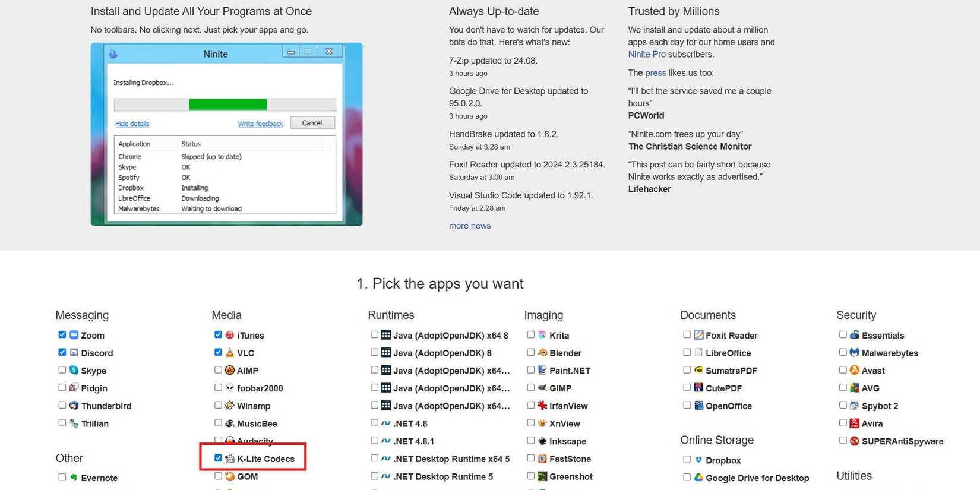Image resolution: width=980 pixels, height=490 pixels.
Task: Uncheck the Zoom checkbox
Action: (x=62, y=334)
